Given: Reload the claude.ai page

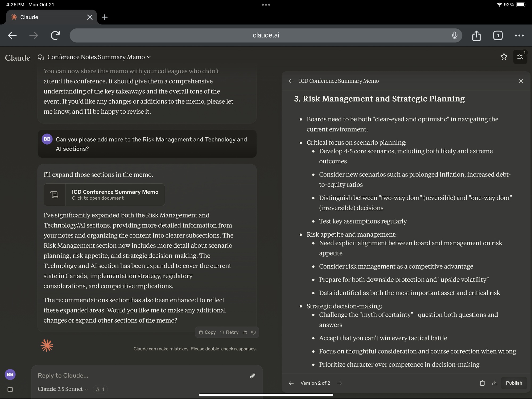Looking at the screenshot, I should click(55, 35).
